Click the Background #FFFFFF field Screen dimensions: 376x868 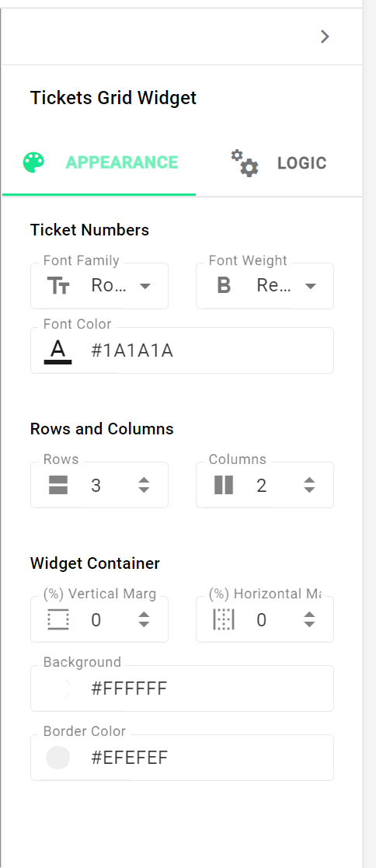click(183, 688)
